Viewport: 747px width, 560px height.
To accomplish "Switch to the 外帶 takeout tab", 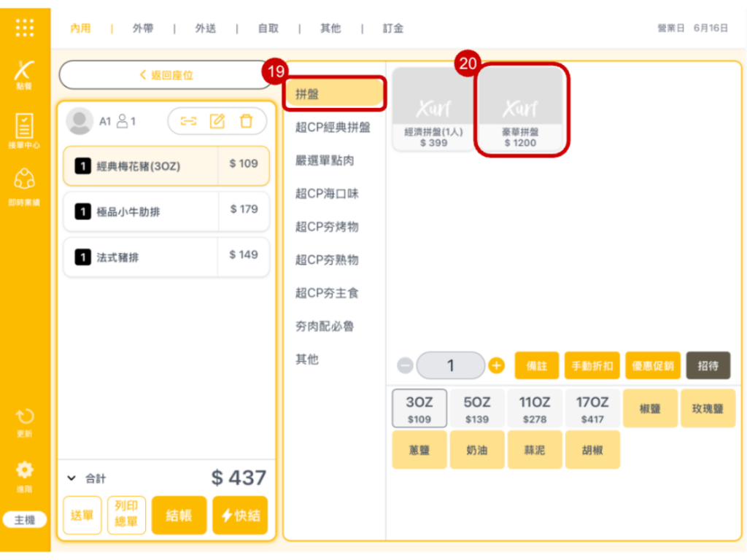I will (x=143, y=28).
